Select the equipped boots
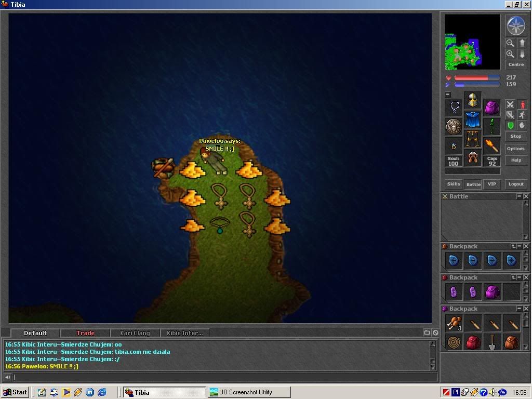 [x=473, y=157]
